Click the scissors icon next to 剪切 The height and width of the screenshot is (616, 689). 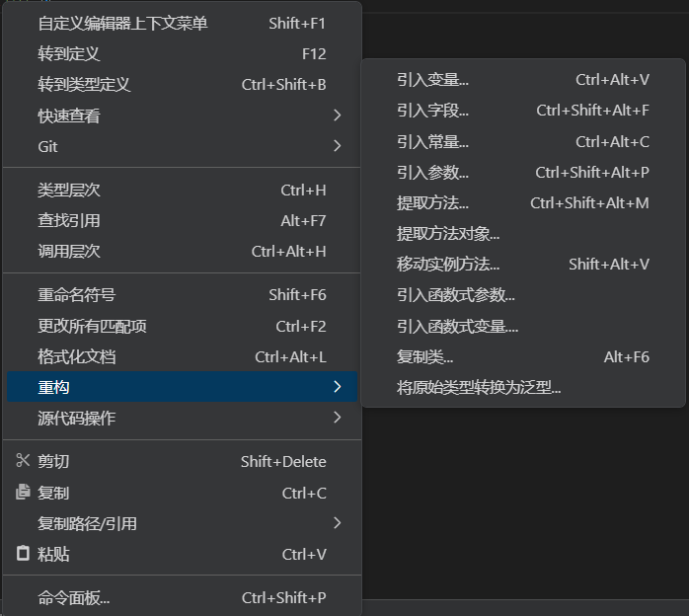[x=23, y=461]
